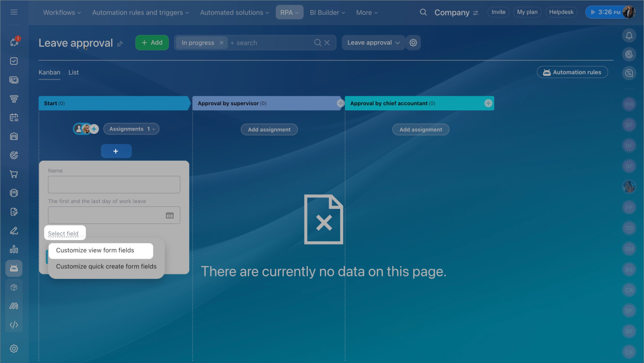
Task: Expand the BI Builder menu
Action: pyautogui.click(x=327, y=13)
